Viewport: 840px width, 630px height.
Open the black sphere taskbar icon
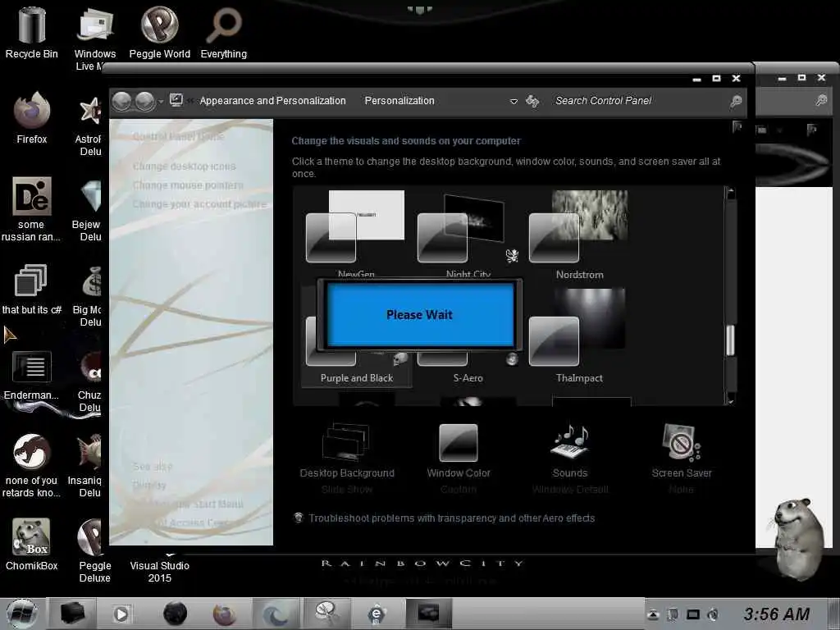(x=176, y=614)
